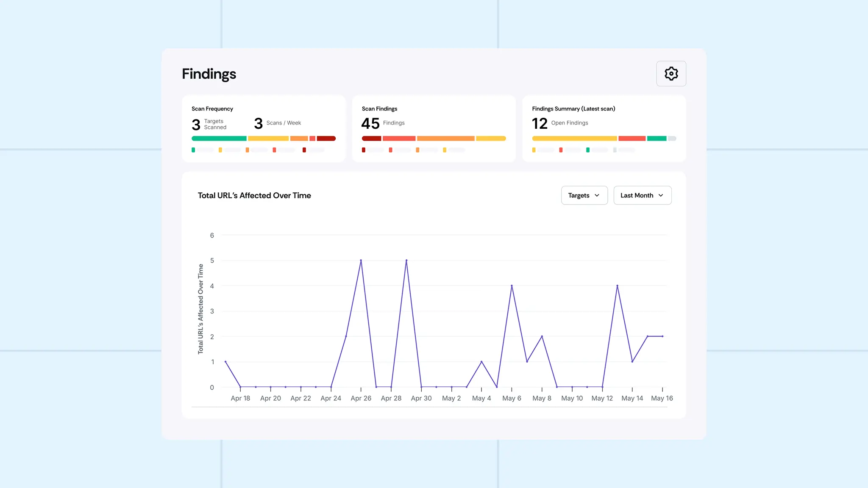Click the Apr 26 peak data point

tap(361, 260)
